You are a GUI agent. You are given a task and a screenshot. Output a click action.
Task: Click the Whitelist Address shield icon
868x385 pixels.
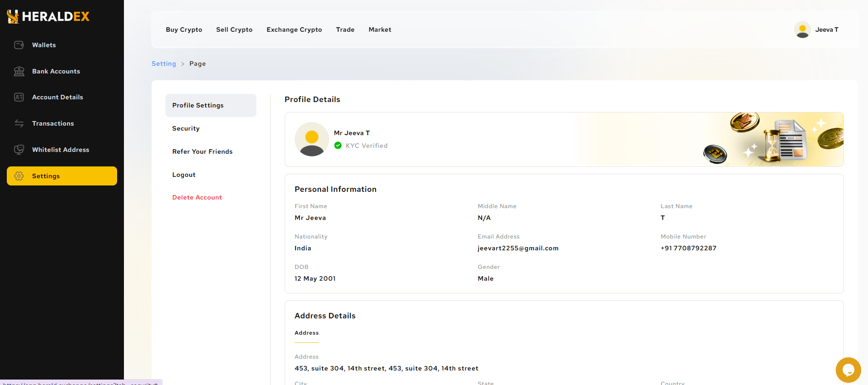pyautogui.click(x=19, y=150)
